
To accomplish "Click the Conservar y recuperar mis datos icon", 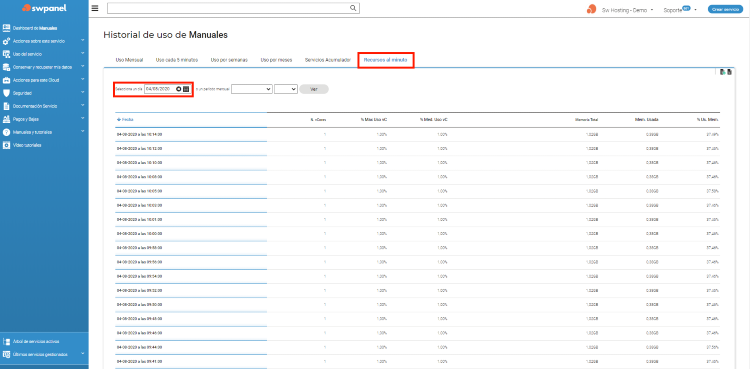I will point(7,67).
